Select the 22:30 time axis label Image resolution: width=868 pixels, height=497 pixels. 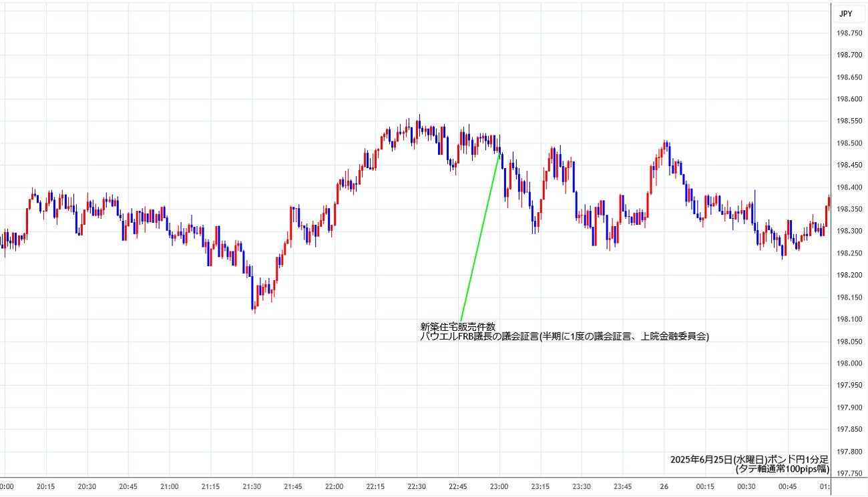[417, 487]
